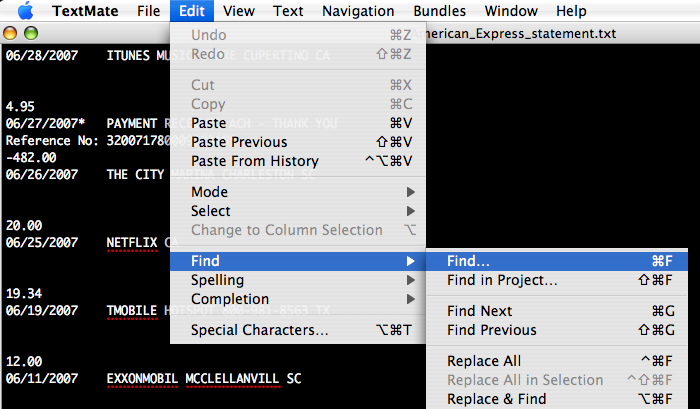This screenshot has width=700, height=409.
Task: Expand the Select submenu
Action: coord(298,211)
